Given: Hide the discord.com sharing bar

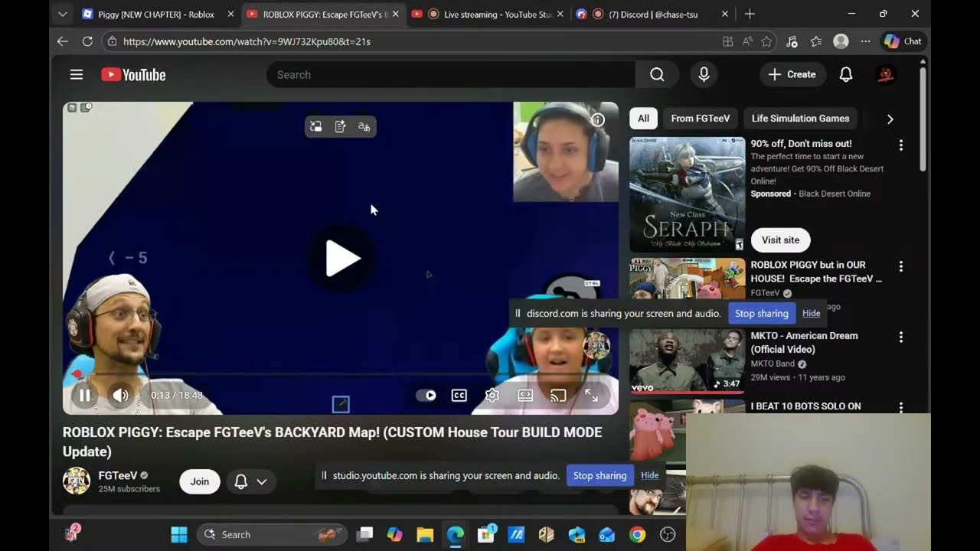Looking at the screenshot, I should [811, 313].
